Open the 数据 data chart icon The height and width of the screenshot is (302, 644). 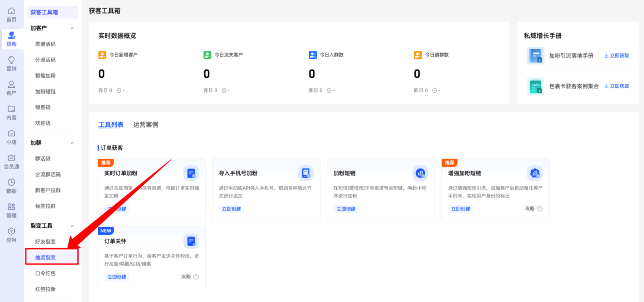pyautogui.click(x=11, y=182)
